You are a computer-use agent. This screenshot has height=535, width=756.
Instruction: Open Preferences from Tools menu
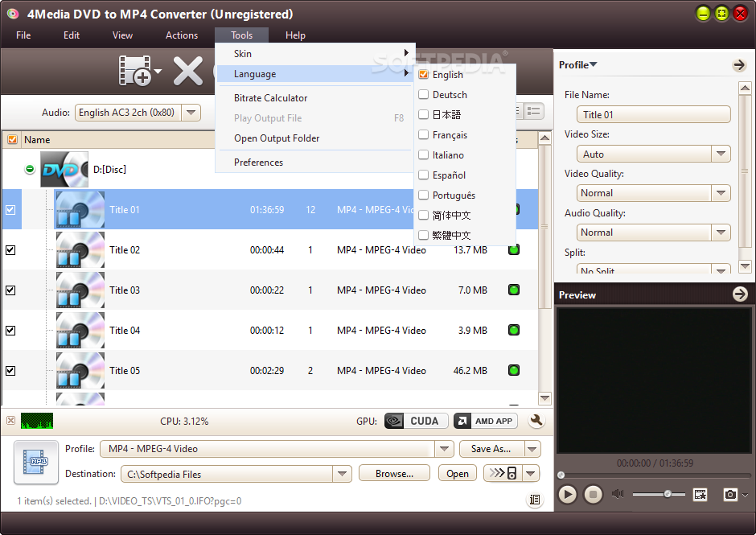315,163
